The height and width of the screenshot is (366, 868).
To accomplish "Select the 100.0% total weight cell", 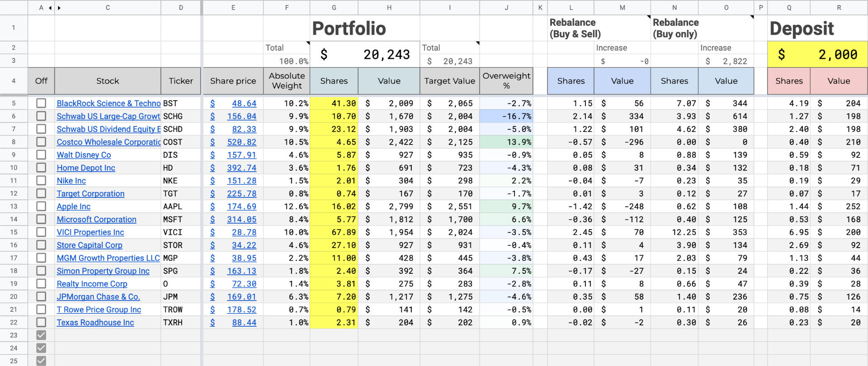I will click(287, 61).
